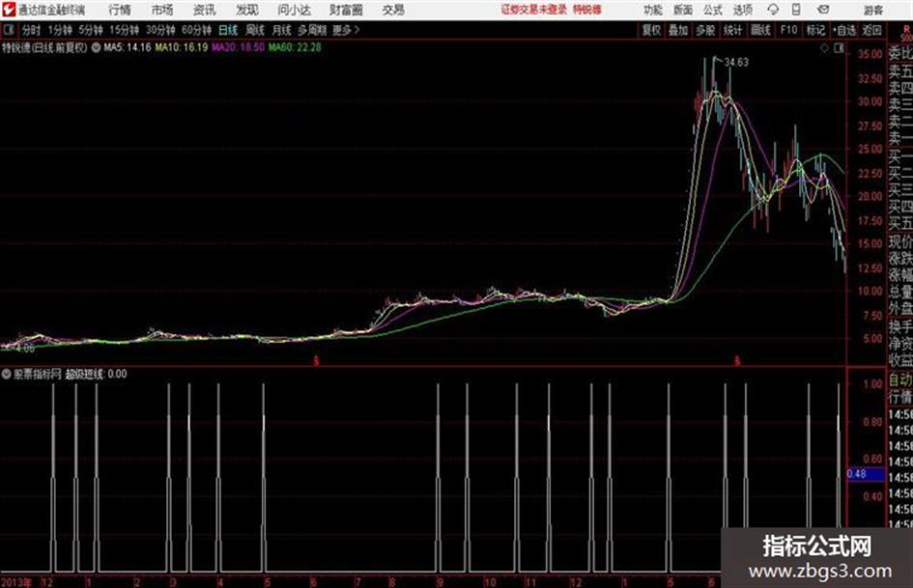
Task: Switch to 1分钟 period tab
Action: (x=59, y=30)
